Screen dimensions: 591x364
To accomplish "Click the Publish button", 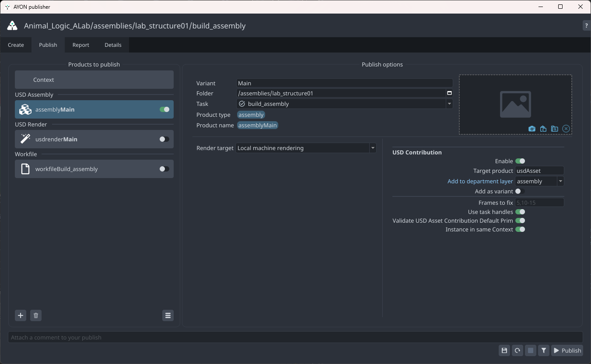I will [x=567, y=350].
